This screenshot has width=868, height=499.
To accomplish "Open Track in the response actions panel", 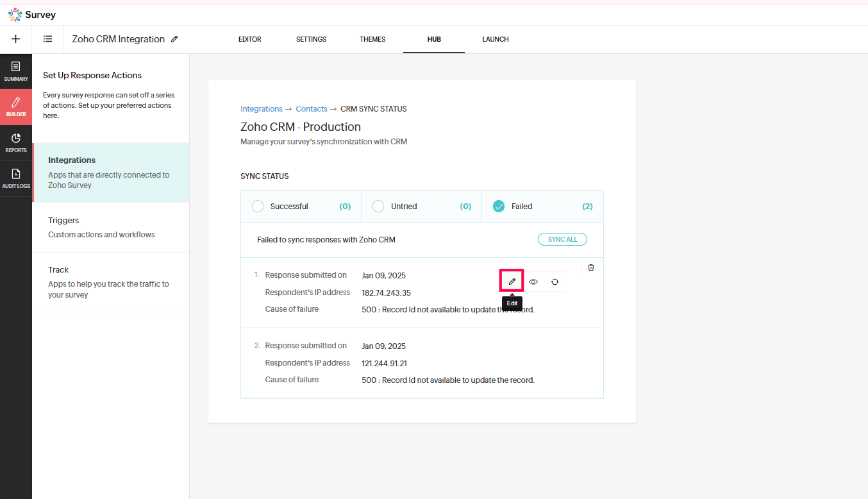I will (111, 282).
